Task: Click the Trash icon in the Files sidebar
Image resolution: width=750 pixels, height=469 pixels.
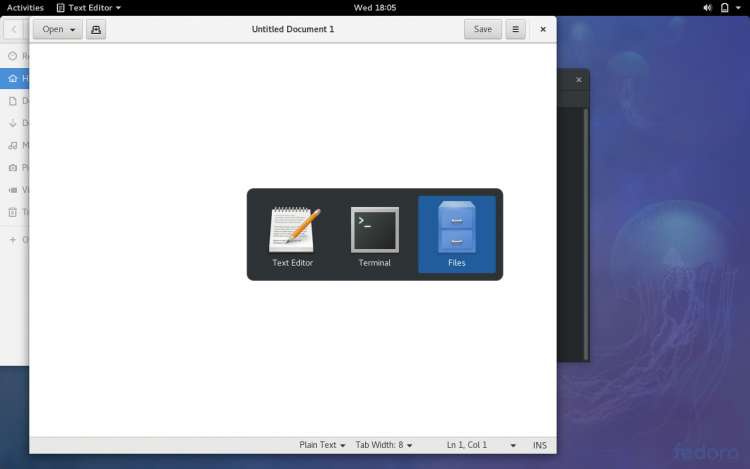Action: point(12,212)
